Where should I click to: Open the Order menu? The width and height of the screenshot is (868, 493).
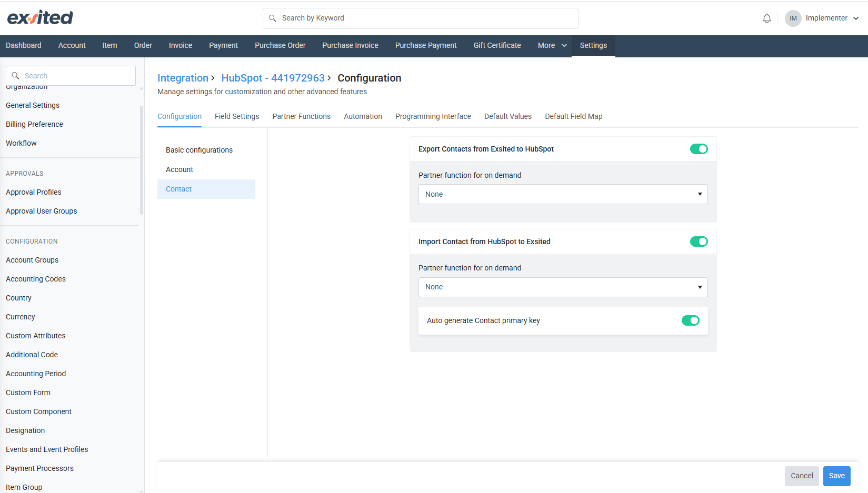143,45
